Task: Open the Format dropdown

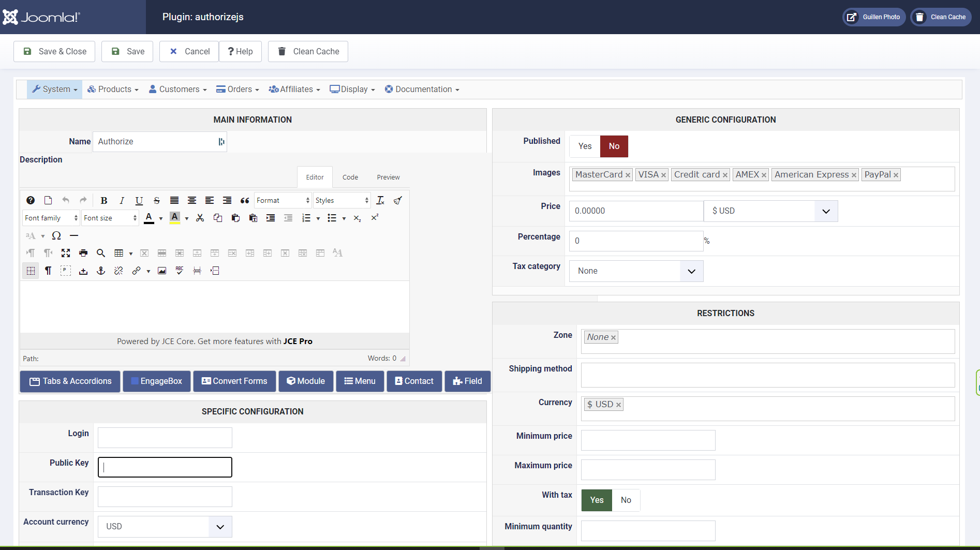Action: point(283,201)
